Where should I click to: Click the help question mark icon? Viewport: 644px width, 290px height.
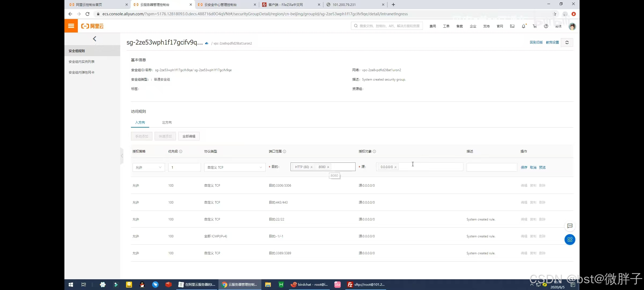point(546,26)
